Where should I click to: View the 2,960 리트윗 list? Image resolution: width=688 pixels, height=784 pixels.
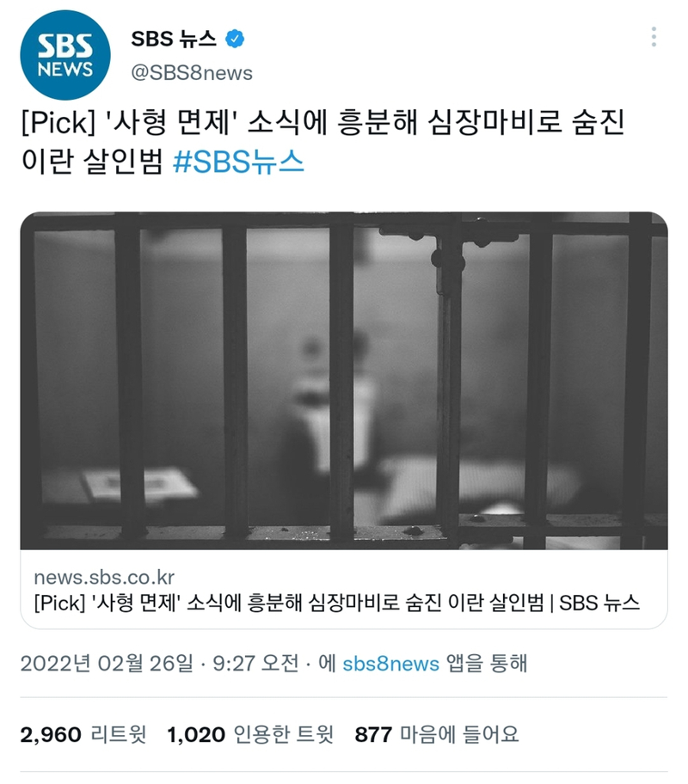pos(83,734)
